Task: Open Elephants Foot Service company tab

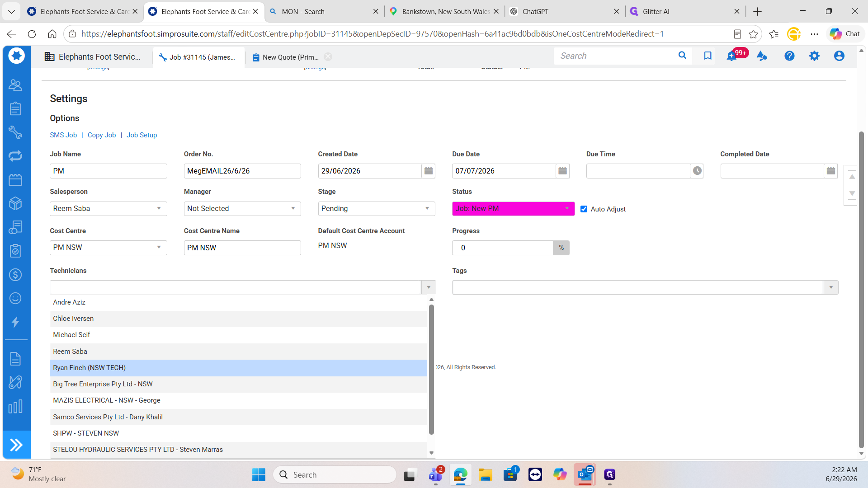Action: (92, 57)
